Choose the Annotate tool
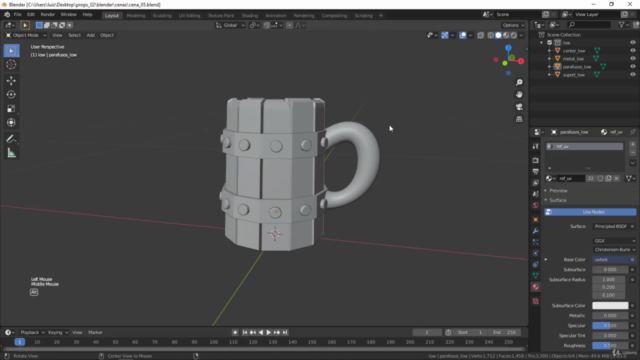Viewport: 640px width, 360px height. (11, 139)
